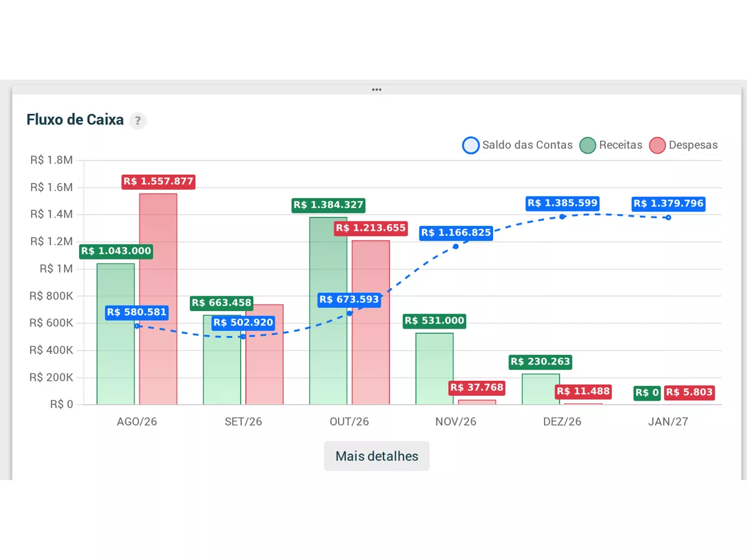Click the SET/26 red despesas bar
747x560 pixels.
[x=265, y=355]
